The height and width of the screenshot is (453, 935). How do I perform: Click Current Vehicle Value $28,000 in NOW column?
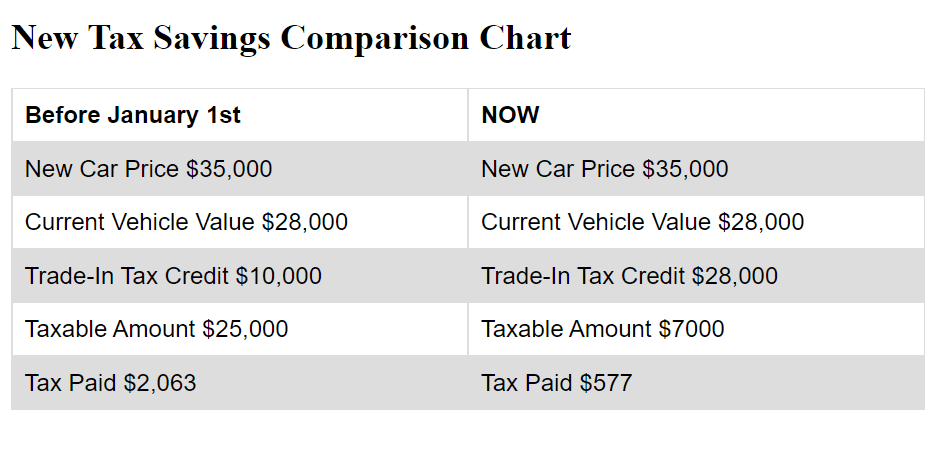pos(696,222)
